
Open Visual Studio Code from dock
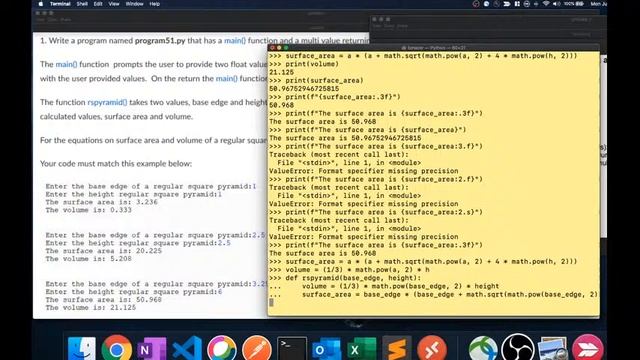187,348
